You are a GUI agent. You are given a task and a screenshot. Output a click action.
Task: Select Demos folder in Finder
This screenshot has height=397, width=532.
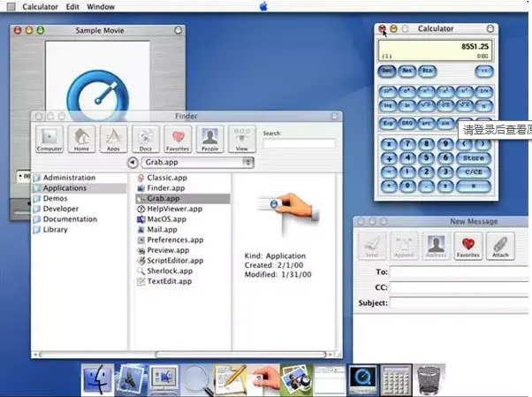[x=80, y=198]
